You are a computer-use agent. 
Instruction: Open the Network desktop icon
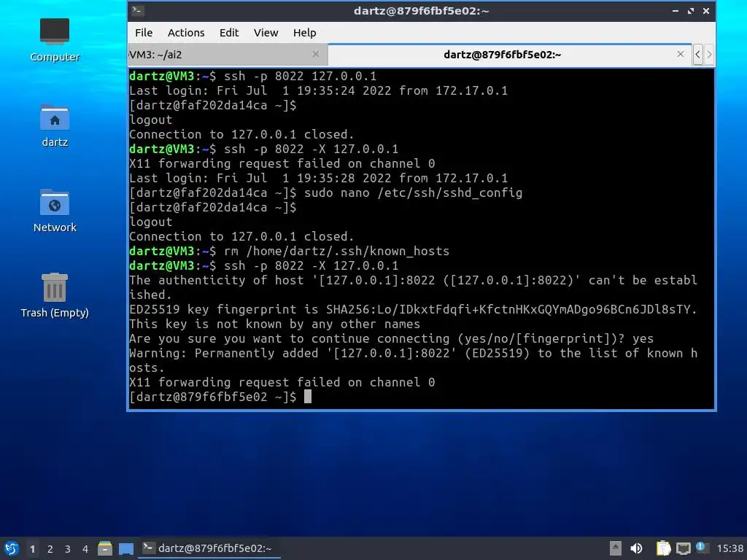tap(54, 211)
